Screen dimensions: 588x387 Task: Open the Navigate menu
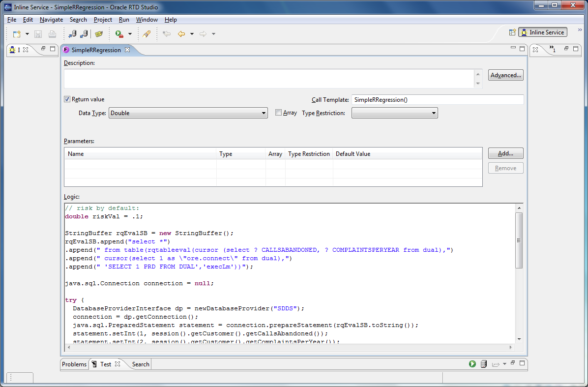(51, 20)
